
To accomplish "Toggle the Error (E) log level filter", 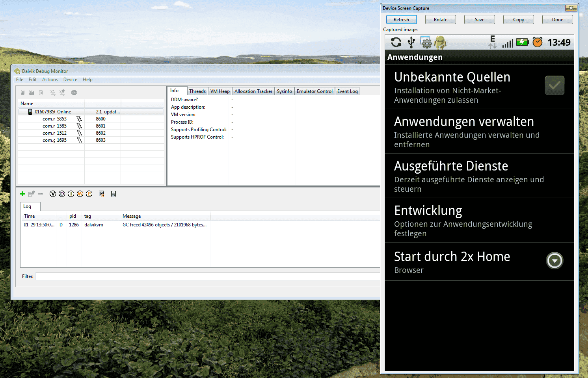I will (x=89, y=194).
